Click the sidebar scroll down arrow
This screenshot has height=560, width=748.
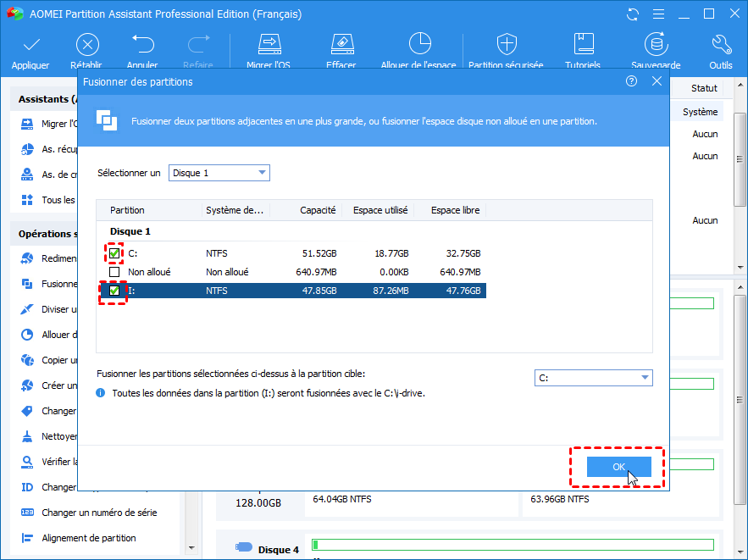[x=191, y=548]
